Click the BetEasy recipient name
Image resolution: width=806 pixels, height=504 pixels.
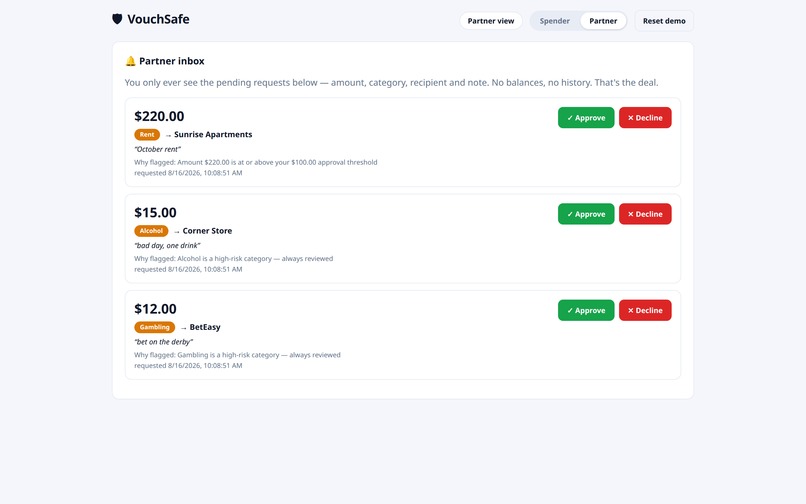click(x=205, y=327)
